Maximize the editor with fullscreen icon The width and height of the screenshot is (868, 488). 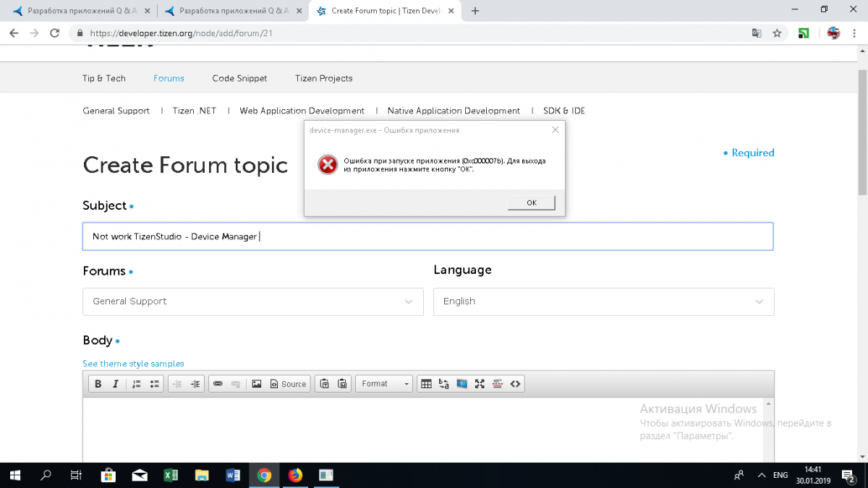(480, 384)
